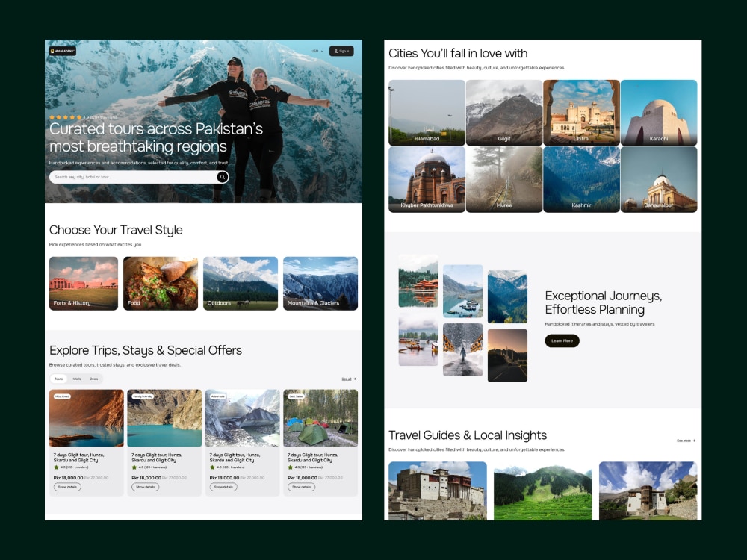Switch to the Deals tab
Image resolution: width=747 pixels, height=560 pixels.
coord(94,379)
